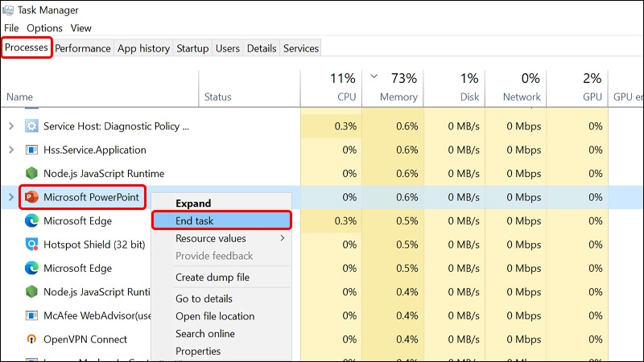Click the Hotspot Shield (32 bit) icon

point(31,245)
